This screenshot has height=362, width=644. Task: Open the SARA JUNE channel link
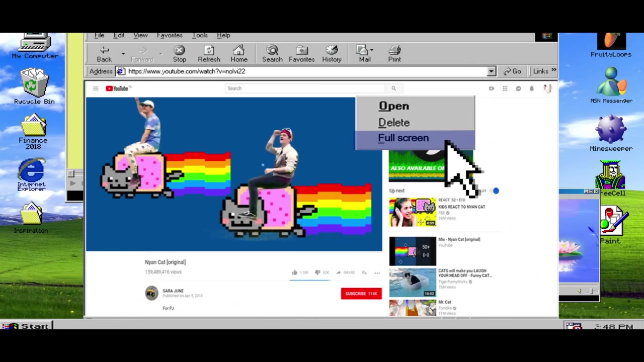(x=173, y=291)
